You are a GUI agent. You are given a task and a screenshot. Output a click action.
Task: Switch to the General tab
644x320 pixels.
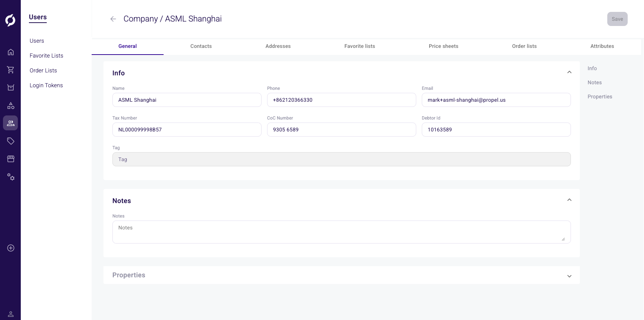[x=128, y=46]
